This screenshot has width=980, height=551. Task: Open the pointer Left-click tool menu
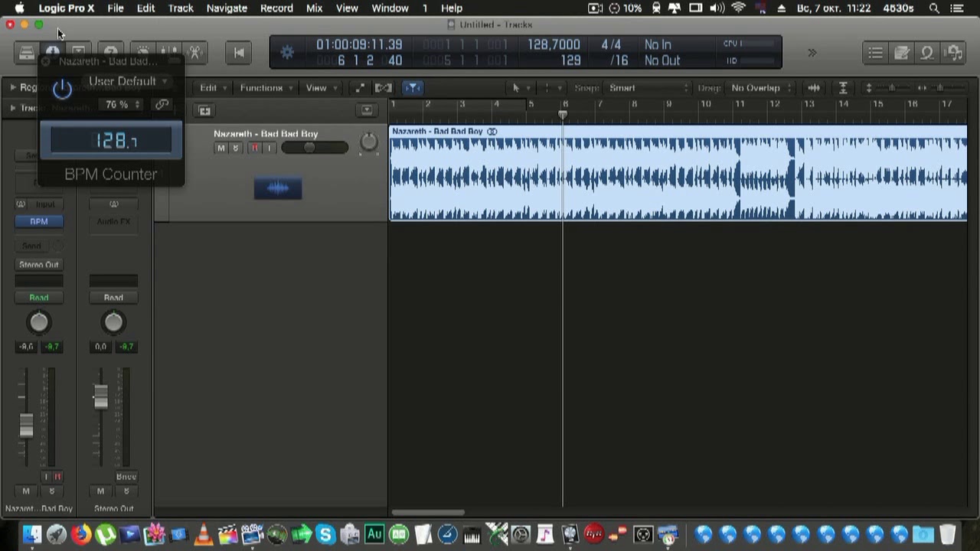520,88
